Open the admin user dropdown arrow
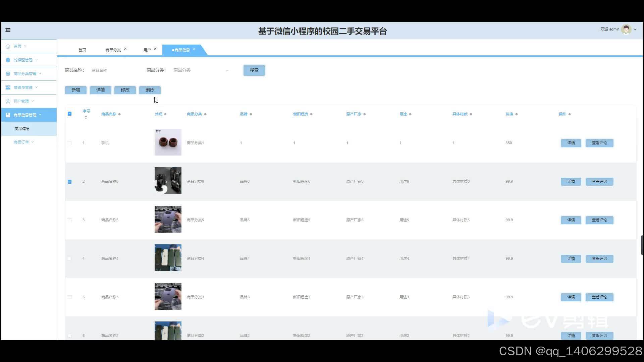 point(635,29)
